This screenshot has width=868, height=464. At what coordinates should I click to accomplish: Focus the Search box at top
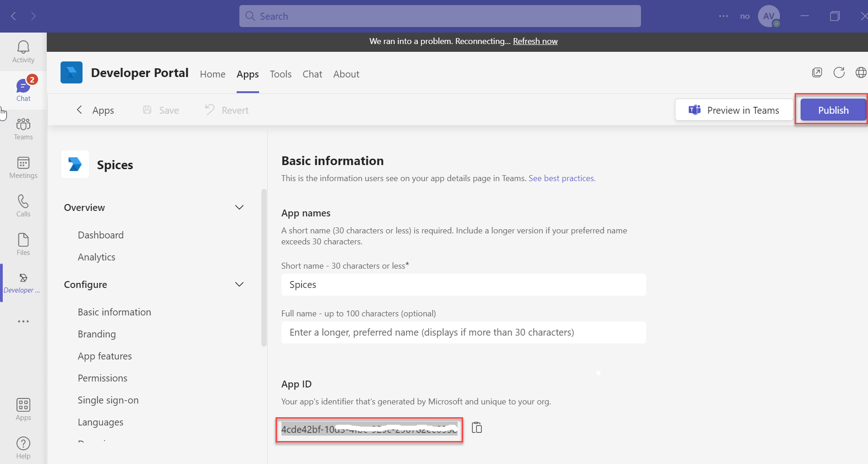[x=440, y=16]
